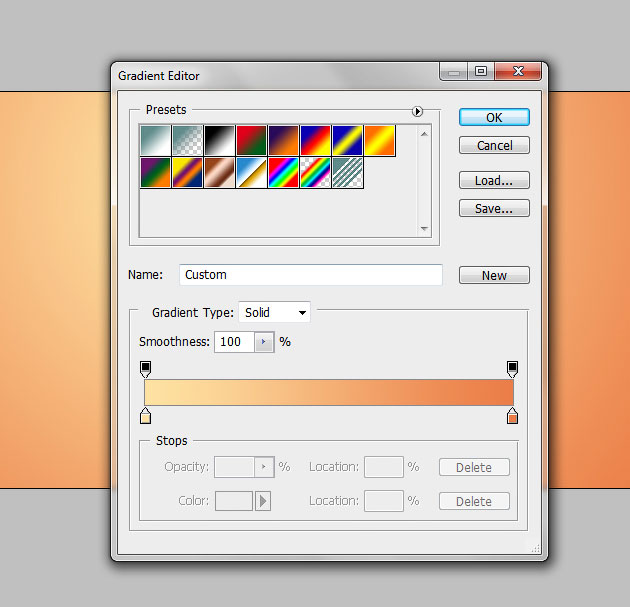
Task: Open the Opacity slider arrow in Stops
Action: 264,467
